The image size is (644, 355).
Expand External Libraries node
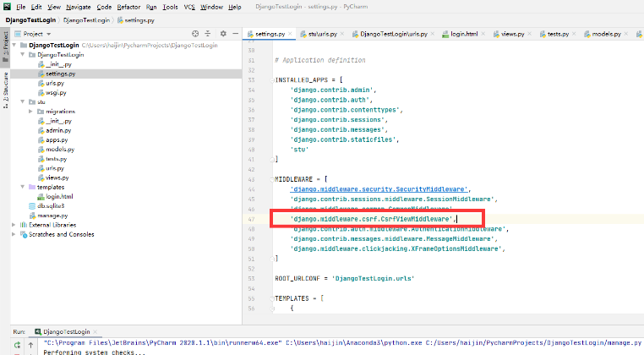14,225
